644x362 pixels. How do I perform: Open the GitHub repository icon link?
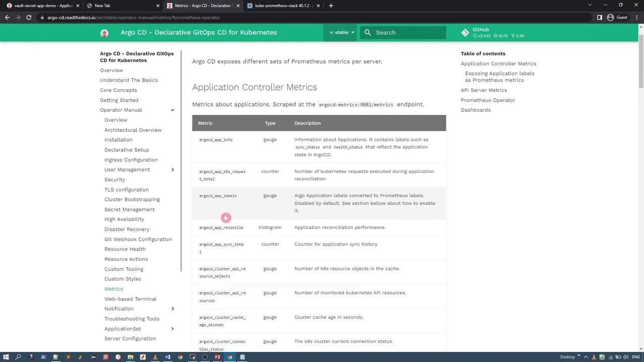tap(465, 33)
